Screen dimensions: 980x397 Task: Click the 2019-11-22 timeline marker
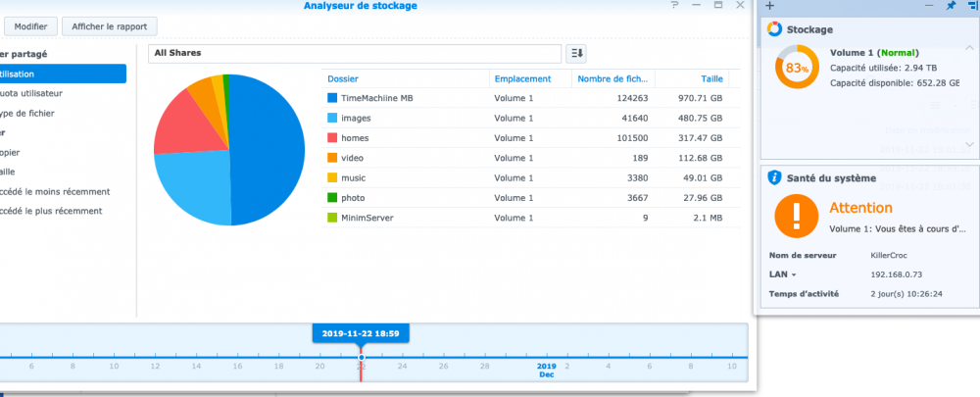coord(361,333)
